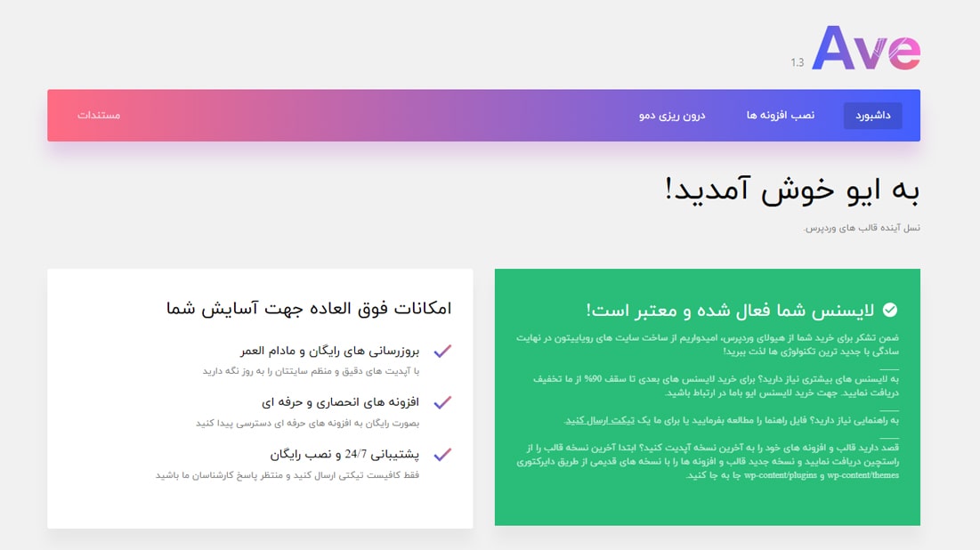This screenshot has height=550, width=980.
Task: Click the پشتیبانی 24/7 و نصب رایگان title
Action: [x=344, y=454]
